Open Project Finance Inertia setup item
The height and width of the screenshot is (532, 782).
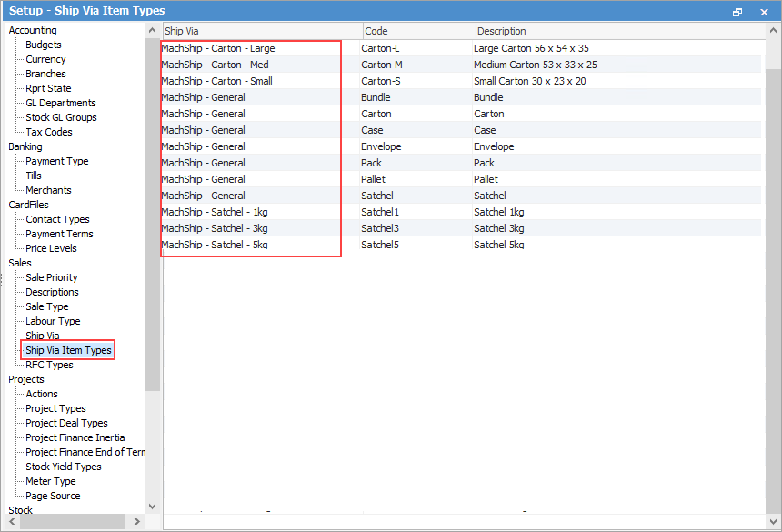(75, 437)
